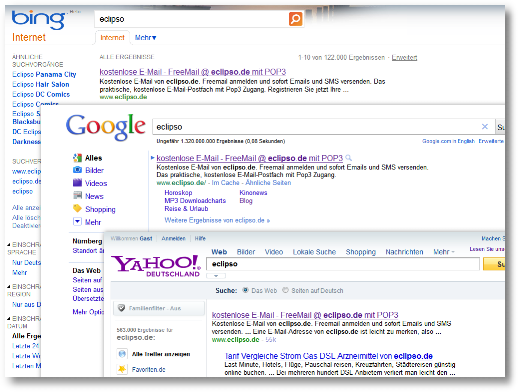Image resolution: width=520 pixels, height=392 pixels.
Task: Click the Familienfilter Aus button in Yahoo
Action: (x=159, y=308)
